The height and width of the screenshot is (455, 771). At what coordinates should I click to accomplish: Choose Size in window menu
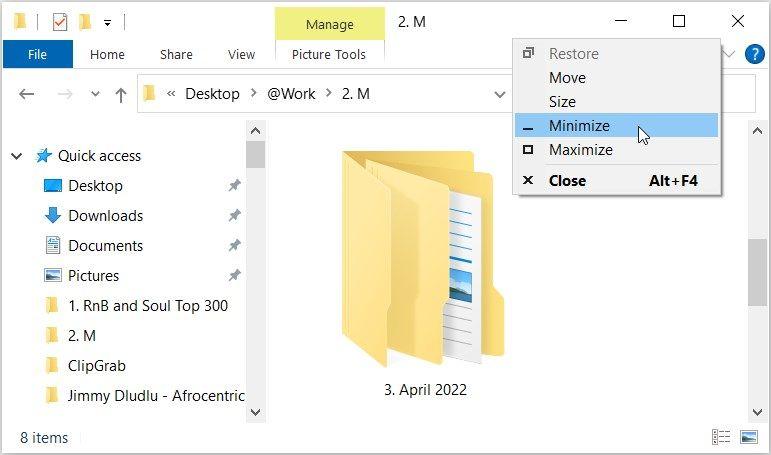pos(617,102)
